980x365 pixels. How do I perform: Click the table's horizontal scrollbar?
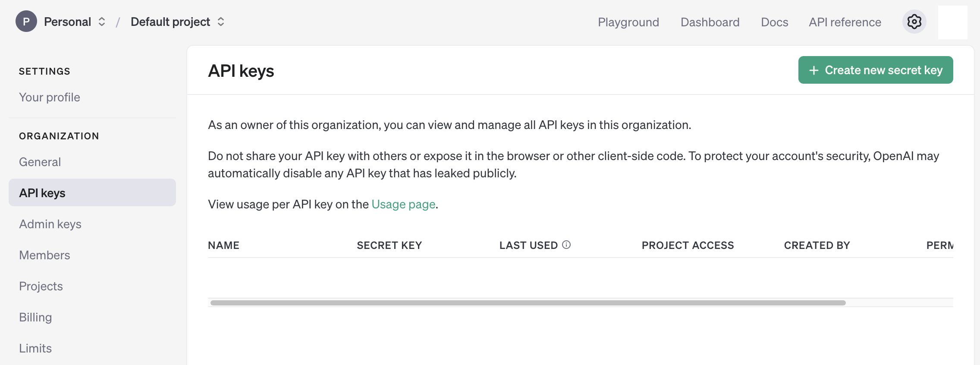click(528, 303)
